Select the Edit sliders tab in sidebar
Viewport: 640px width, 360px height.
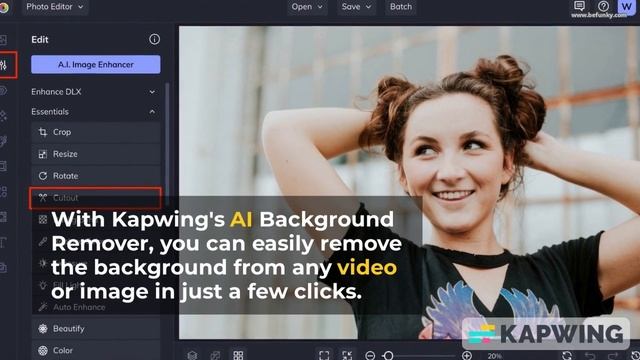[4, 65]
